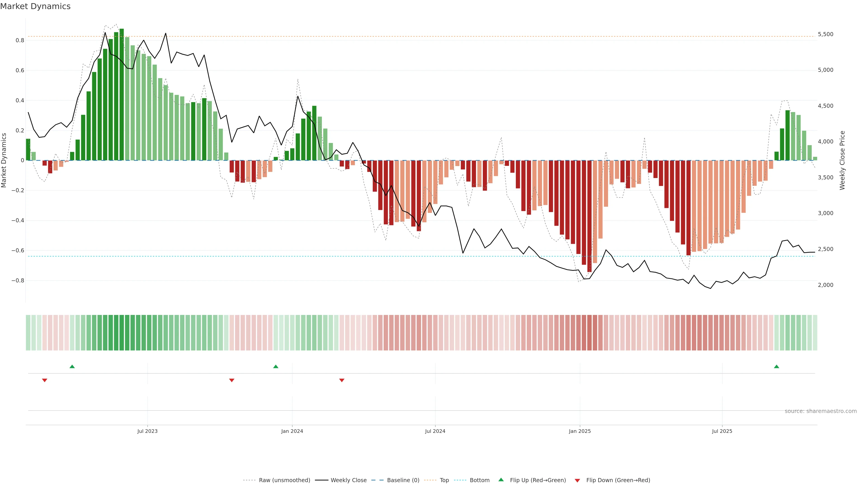Click the flip-down marker between Jul 2023 and Jan 2024
This screenshot has height=488, width=868.
tap(231, 380)
